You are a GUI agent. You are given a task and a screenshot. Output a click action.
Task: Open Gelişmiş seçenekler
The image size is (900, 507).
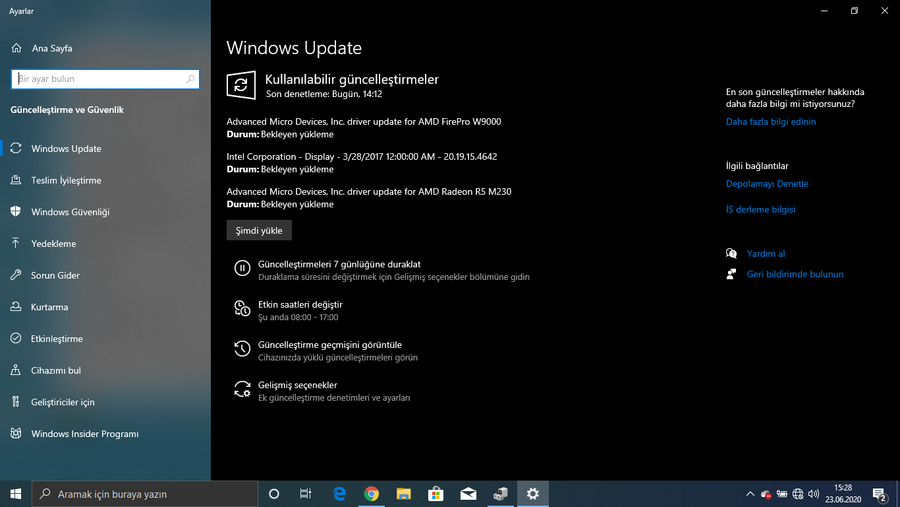pos(297,385)
